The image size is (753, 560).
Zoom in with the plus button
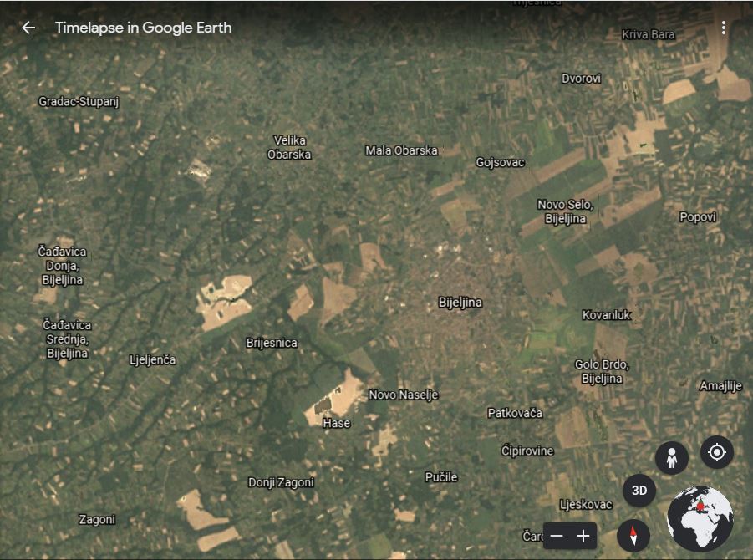pos(583,536)
